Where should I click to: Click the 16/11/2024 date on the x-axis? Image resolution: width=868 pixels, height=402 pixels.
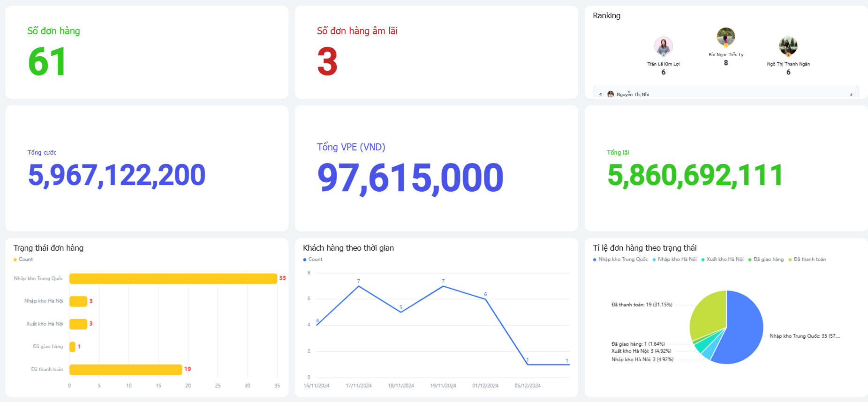click(x=317, y=386)
